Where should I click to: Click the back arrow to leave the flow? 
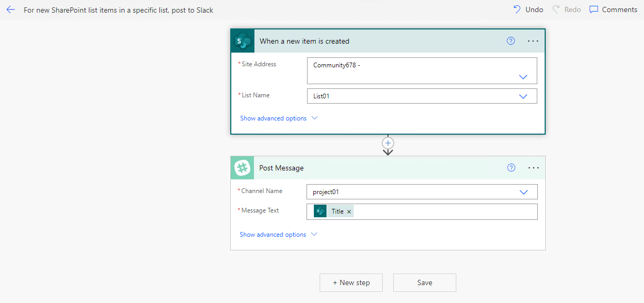[x=11, y=9]
